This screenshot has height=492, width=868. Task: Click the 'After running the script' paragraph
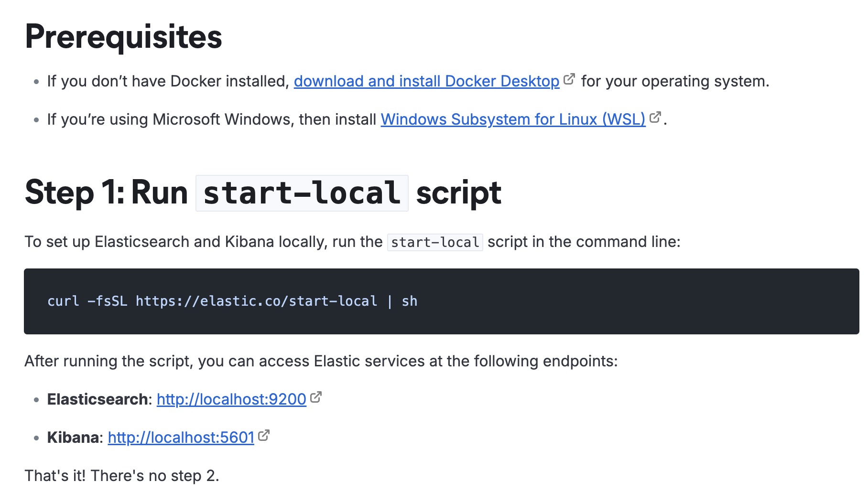(321, 361)
